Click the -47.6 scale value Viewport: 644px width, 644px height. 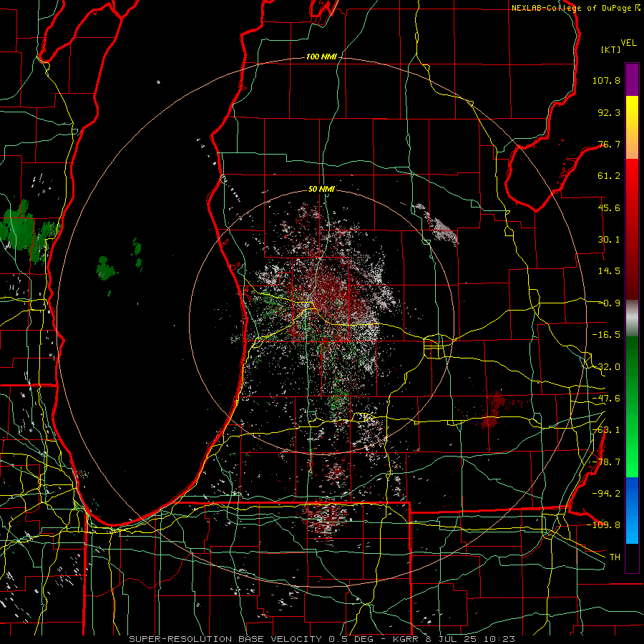point(606,399)
